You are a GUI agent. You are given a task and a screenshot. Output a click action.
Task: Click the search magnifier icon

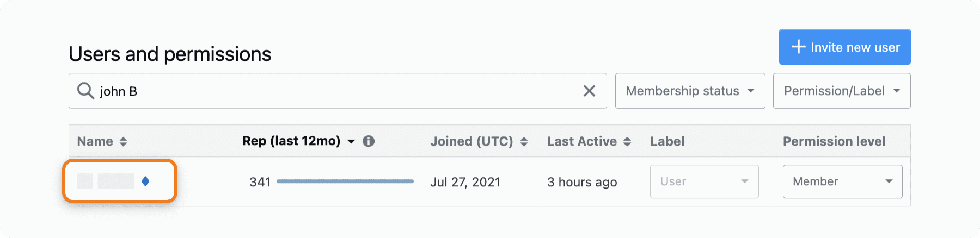(x=85, y=90)
